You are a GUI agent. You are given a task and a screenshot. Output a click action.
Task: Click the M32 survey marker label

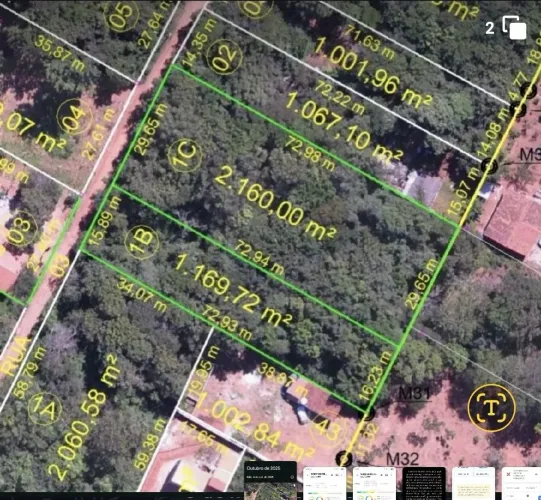(x=402, y=459)
